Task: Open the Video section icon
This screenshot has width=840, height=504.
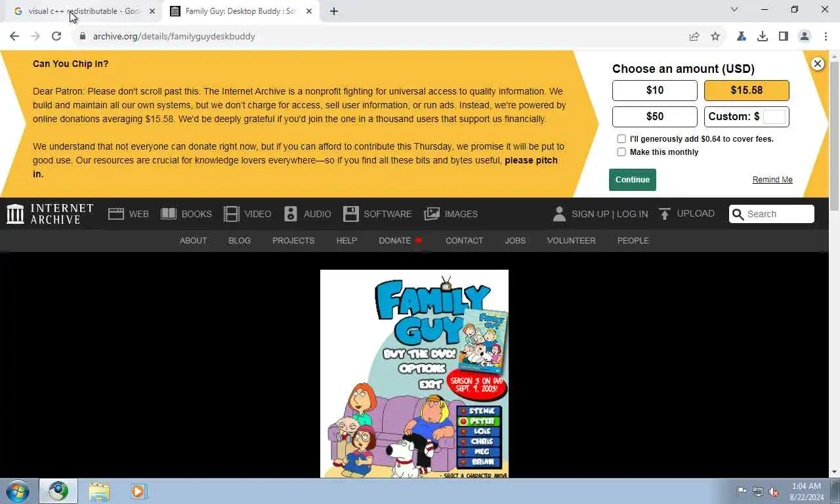Action: [x=232, y=214]
